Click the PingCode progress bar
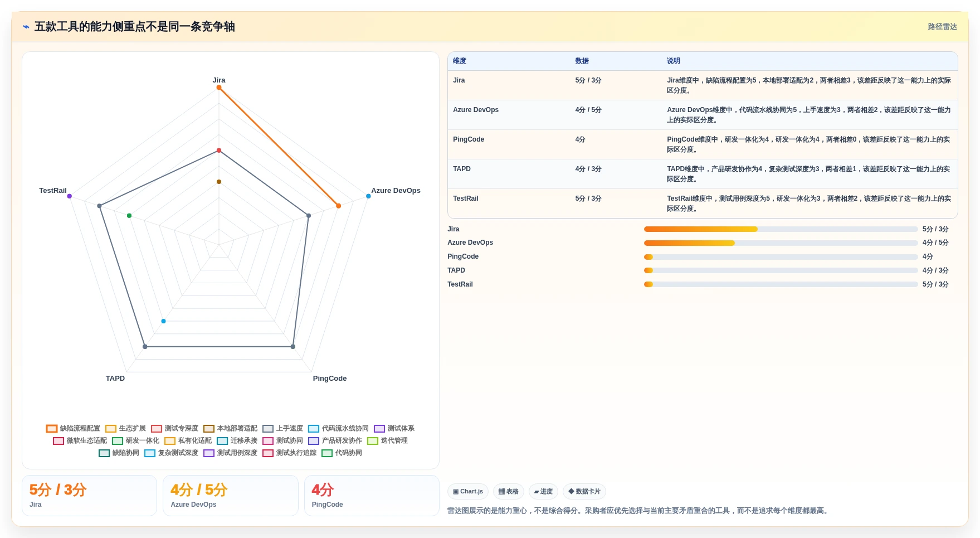The image size is (980, 538). click(781, 256)
